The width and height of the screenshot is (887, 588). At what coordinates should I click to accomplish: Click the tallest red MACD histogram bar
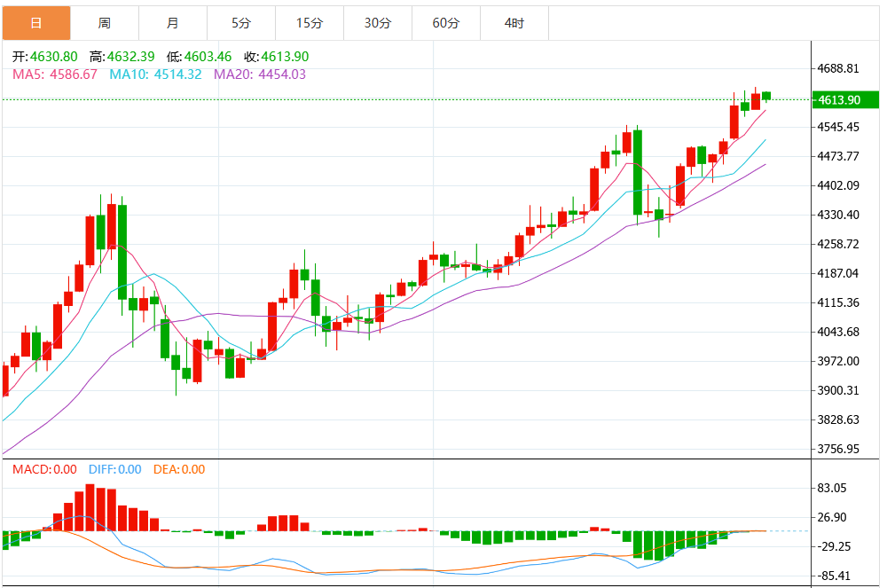click(x=90, y=507)
